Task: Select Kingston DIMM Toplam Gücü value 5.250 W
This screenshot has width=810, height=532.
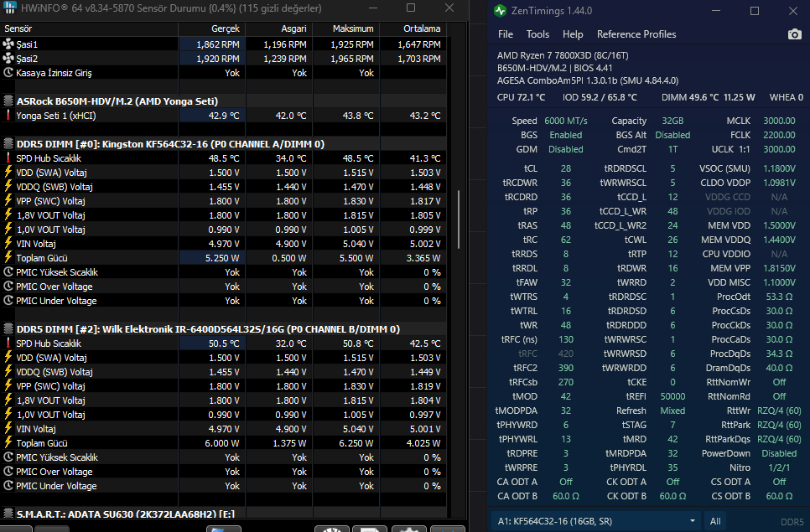Action: point(222,258)
